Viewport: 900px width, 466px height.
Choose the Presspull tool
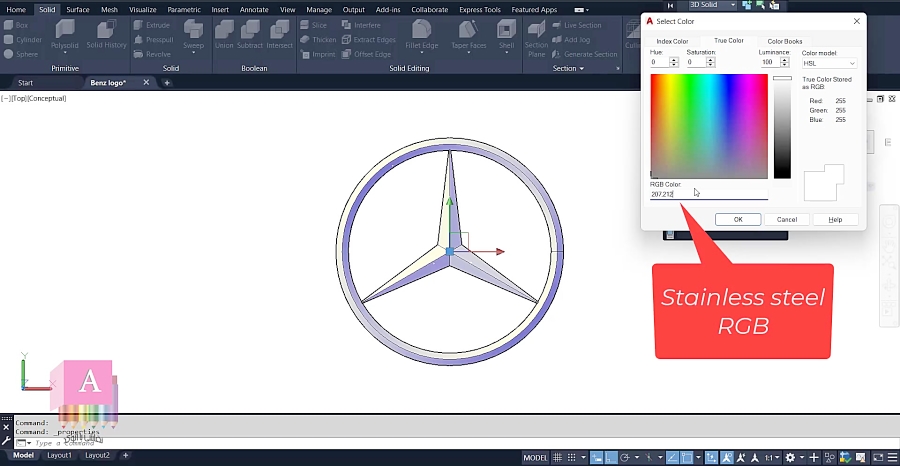153,40
